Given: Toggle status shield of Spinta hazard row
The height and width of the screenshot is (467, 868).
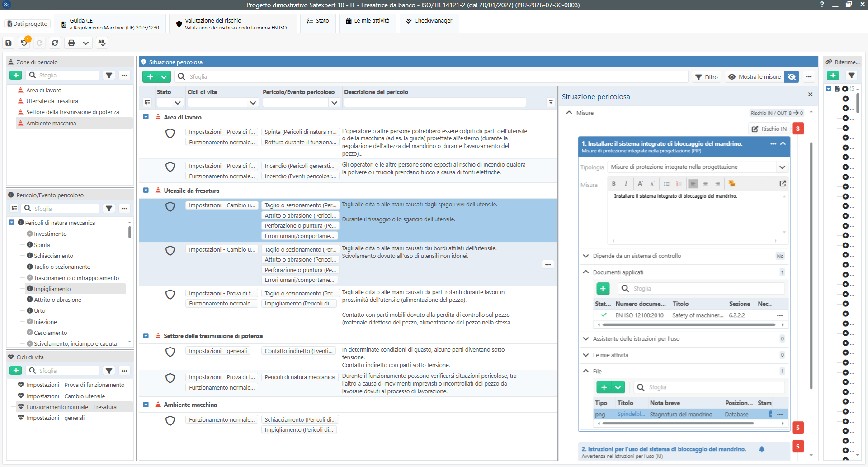Looking at the screenshot, I should pos(170,133).
